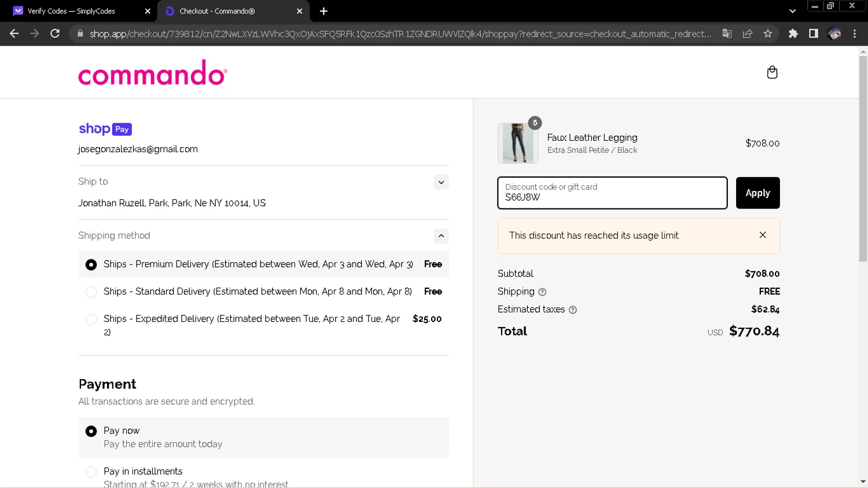Reload the checkout page
868x488 pixels.
55,34
